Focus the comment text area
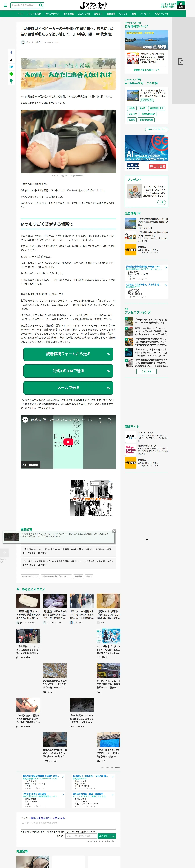This screenshot has width=195, height=868. click(68, 825)
